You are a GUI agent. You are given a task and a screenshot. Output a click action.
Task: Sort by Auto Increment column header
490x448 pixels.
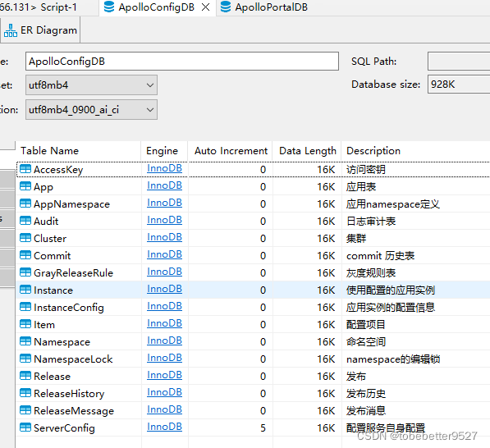click(x=231, y=151)
